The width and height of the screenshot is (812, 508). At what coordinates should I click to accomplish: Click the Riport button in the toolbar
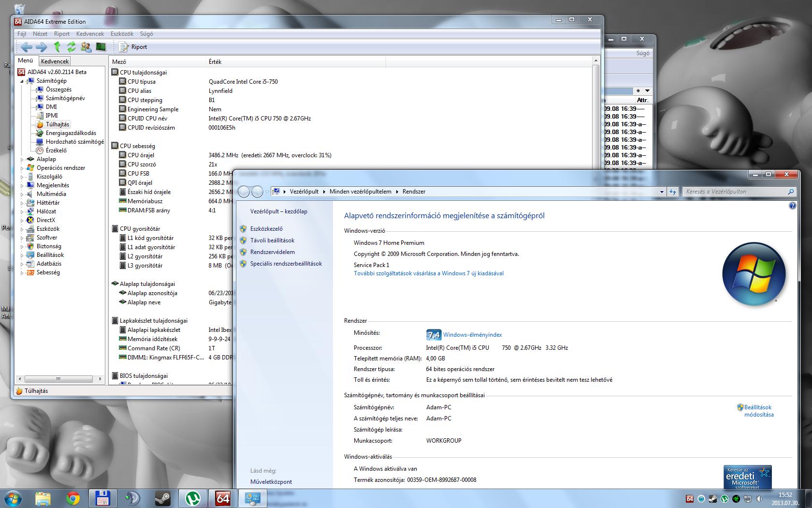coord(133,47)
